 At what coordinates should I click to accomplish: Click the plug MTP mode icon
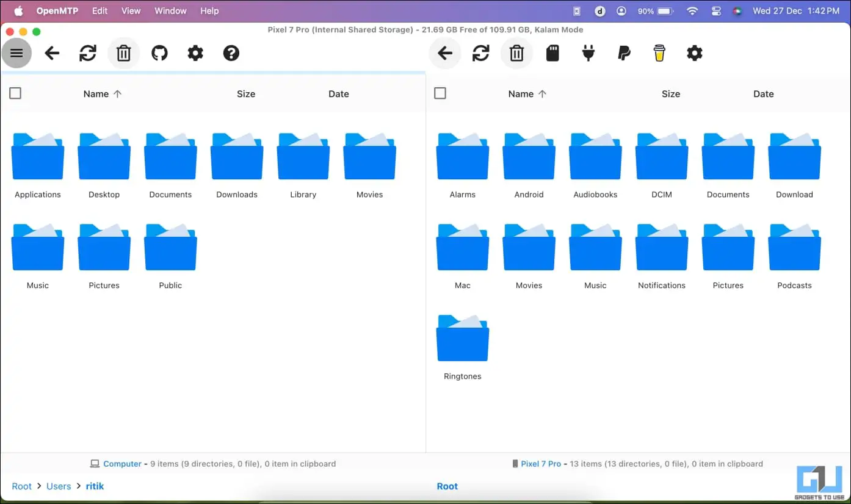(x=588, y=53)
